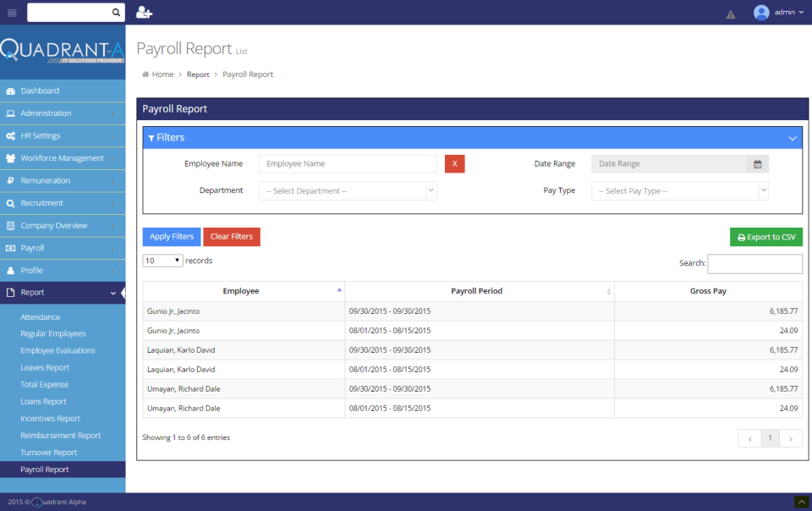Viewport: 812px width, 511px height.
Task: Click the Home breadcrumb icon
Action: pos(145,74)
